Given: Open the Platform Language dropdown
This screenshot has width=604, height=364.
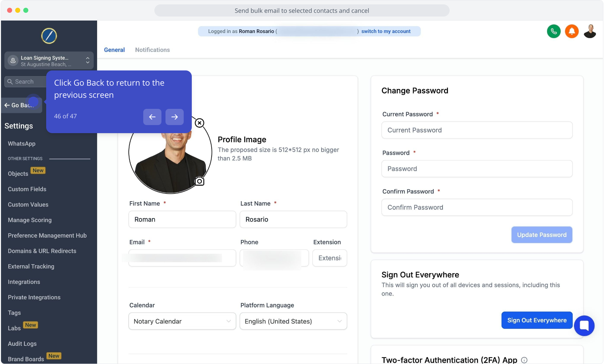Looking at the screenshot, I should [x=293, y=321].
